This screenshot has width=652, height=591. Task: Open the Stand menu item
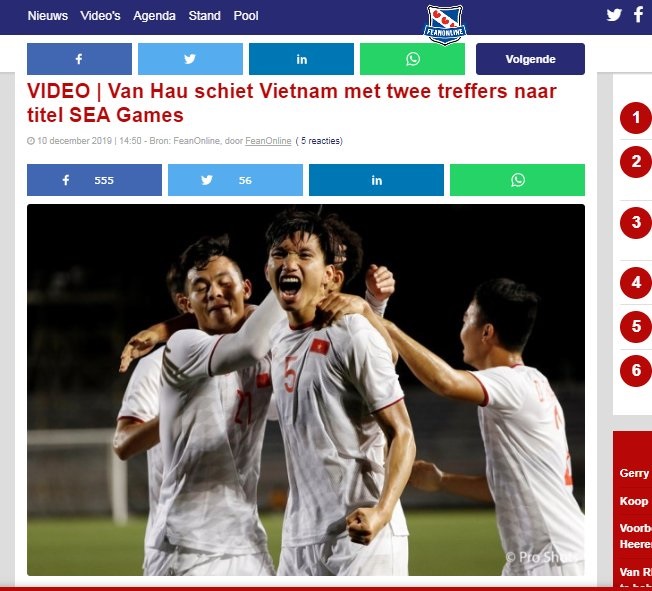click(205, 16)
